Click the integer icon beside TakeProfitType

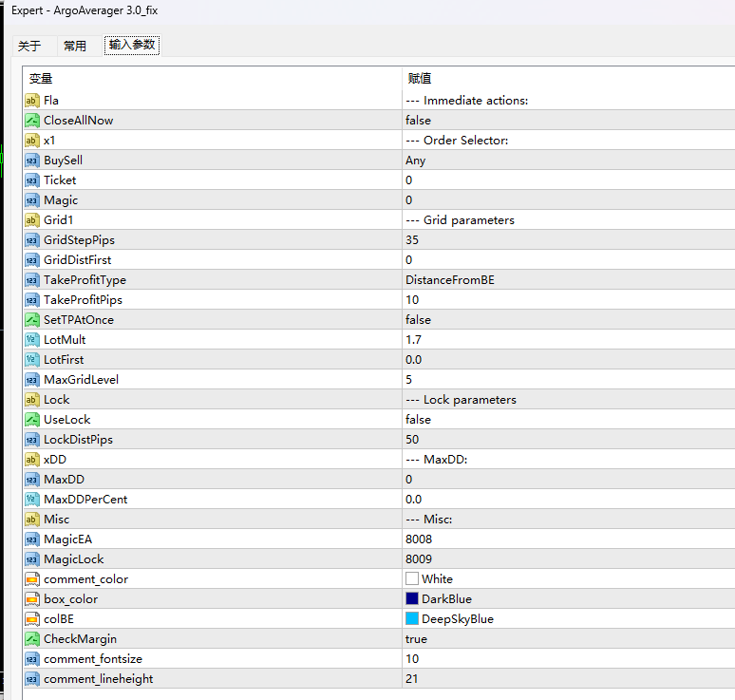[x=32, y=280]
